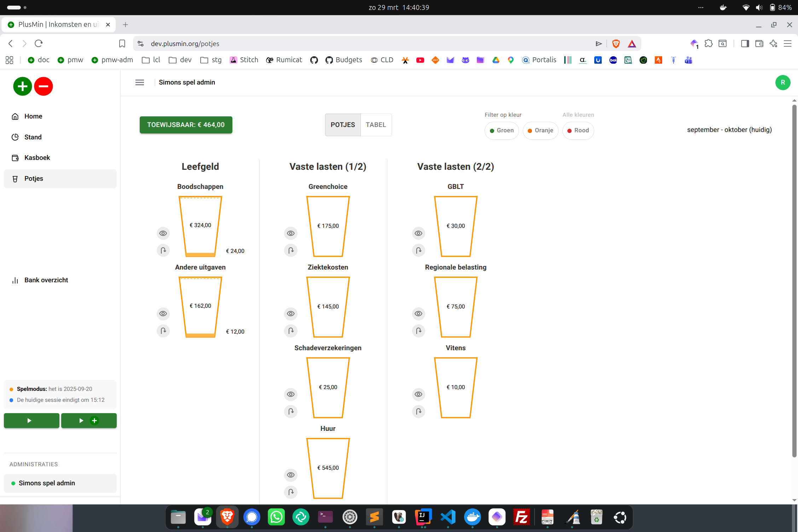Click the red minus expense button

coord(44,86)
